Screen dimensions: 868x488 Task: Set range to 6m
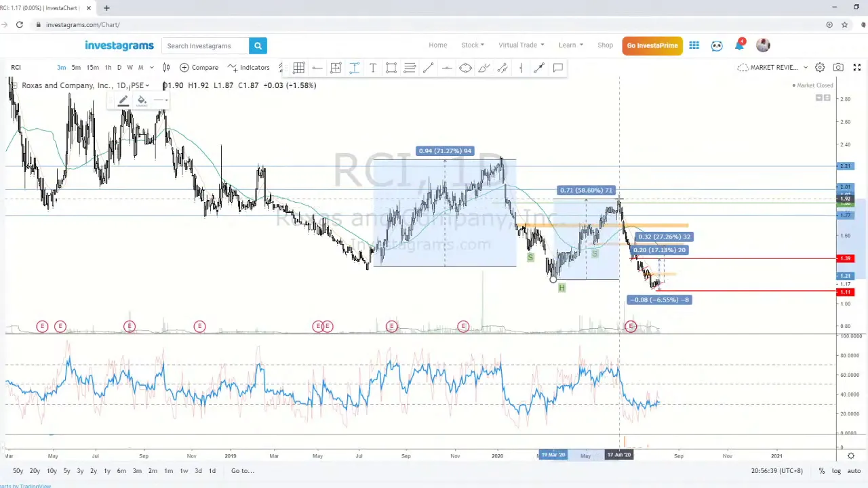(x=121, y=471)
